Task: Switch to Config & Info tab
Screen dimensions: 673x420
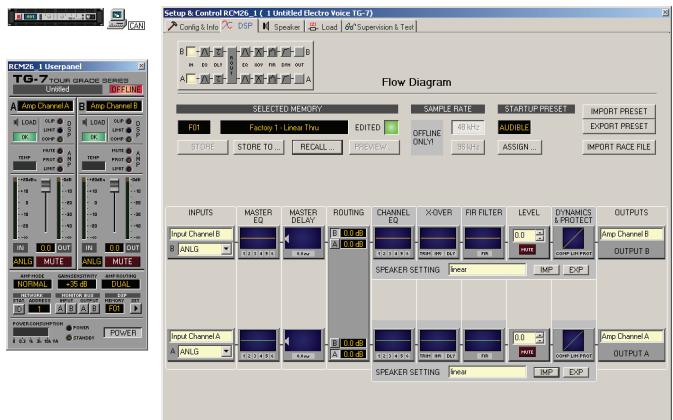Action: coord(193,27)
